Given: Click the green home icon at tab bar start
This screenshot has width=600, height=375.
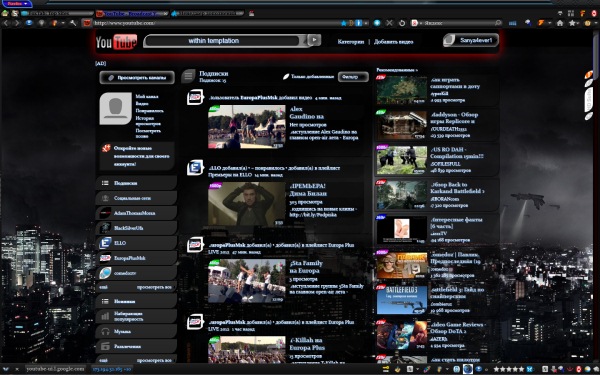Looking at the screenshot, I should click(x=5, y=13).
